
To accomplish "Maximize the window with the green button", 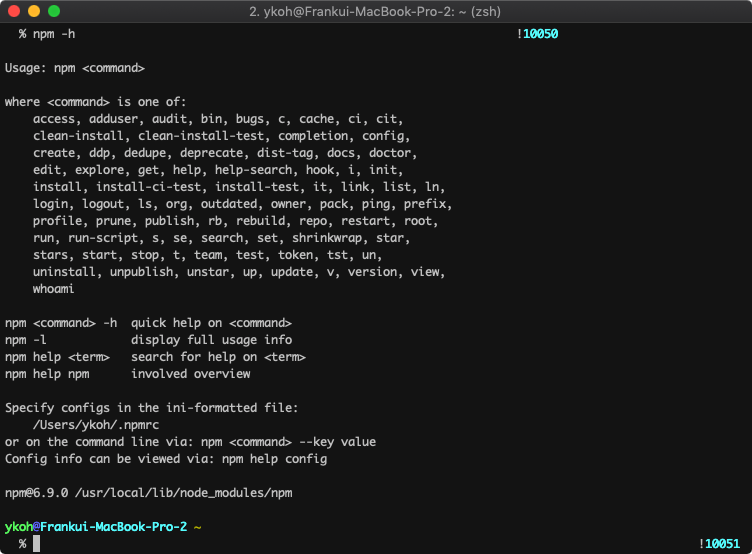I will [53, 11].
